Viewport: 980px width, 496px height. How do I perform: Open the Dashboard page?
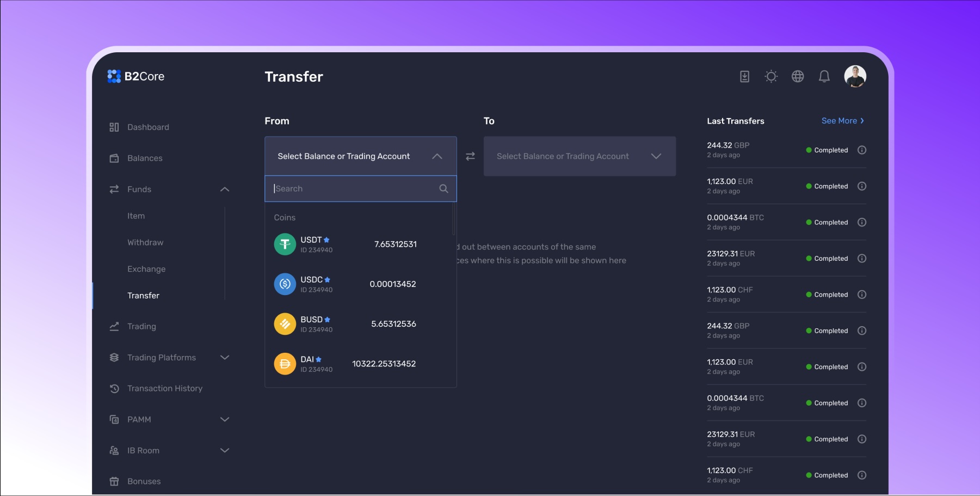[148, 127]
